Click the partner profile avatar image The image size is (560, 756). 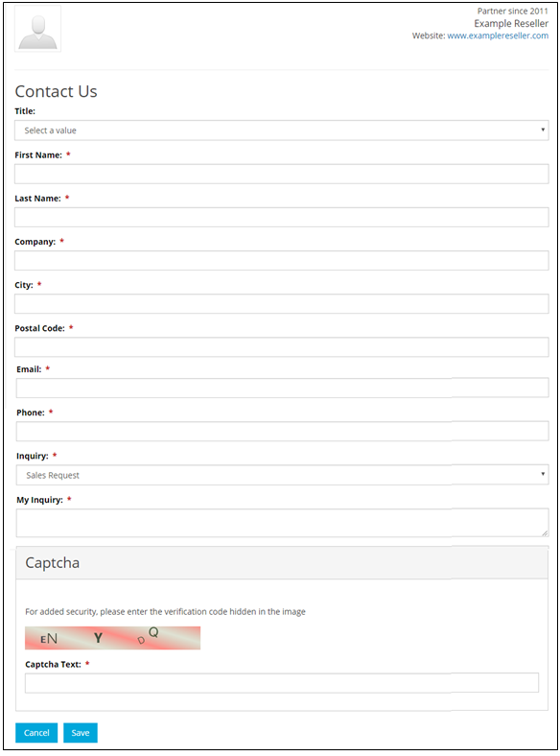[37, 29]
